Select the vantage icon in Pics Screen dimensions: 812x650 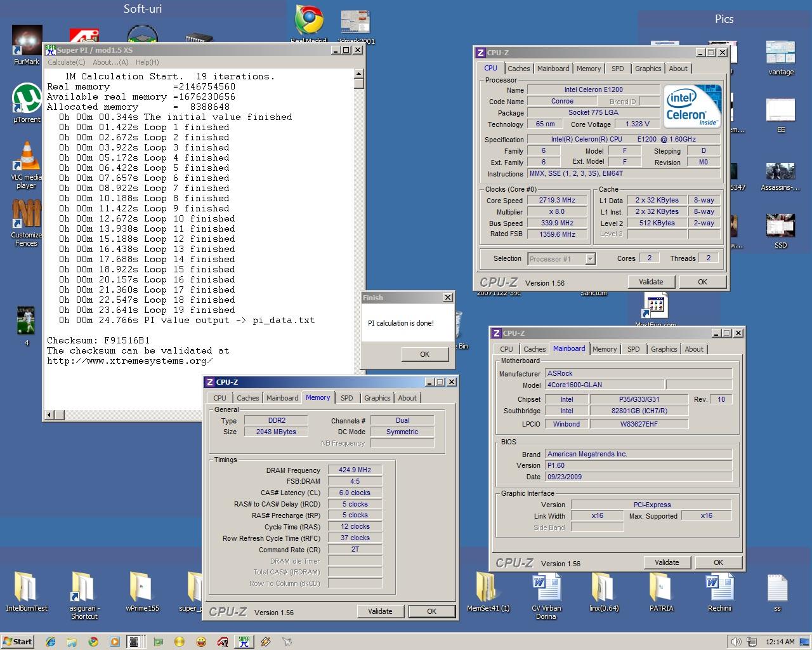[x=781, y=58]
